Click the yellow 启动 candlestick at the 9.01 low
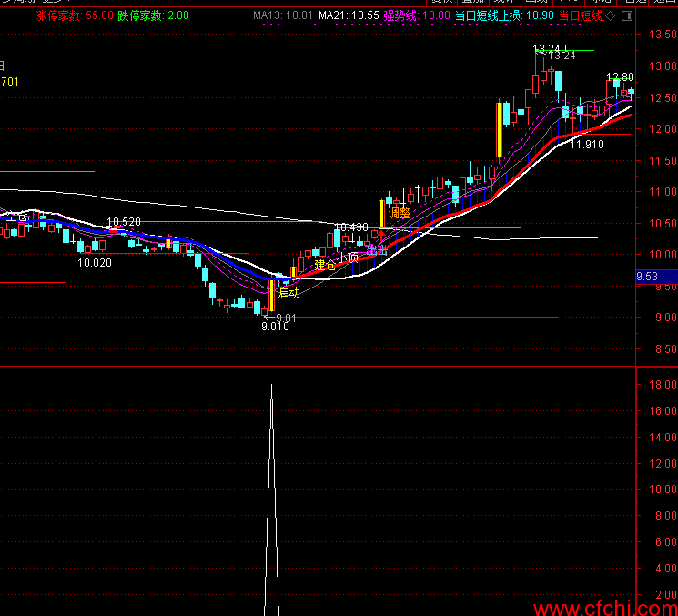Screen dimensions: 678x616 (x=271, y=295)
